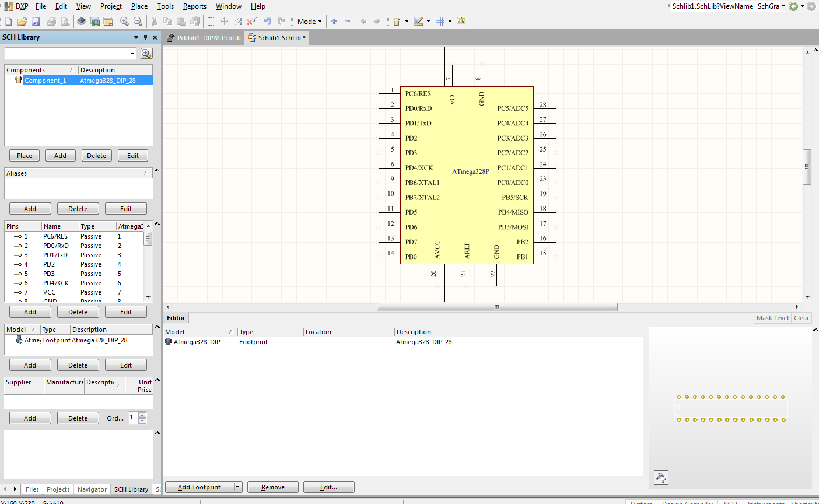
Task: Open the Place menu
Action: pyautogui.click(x=139, y=6)
